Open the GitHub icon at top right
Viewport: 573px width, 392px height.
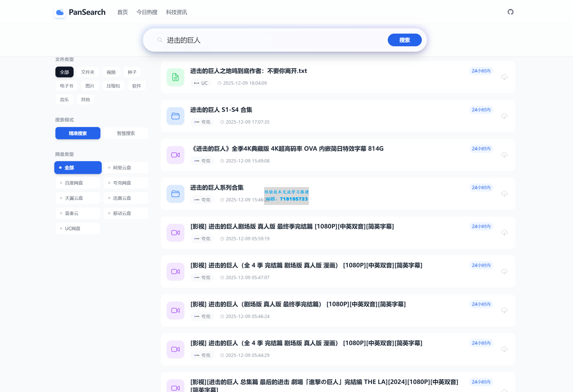[511, 12]
